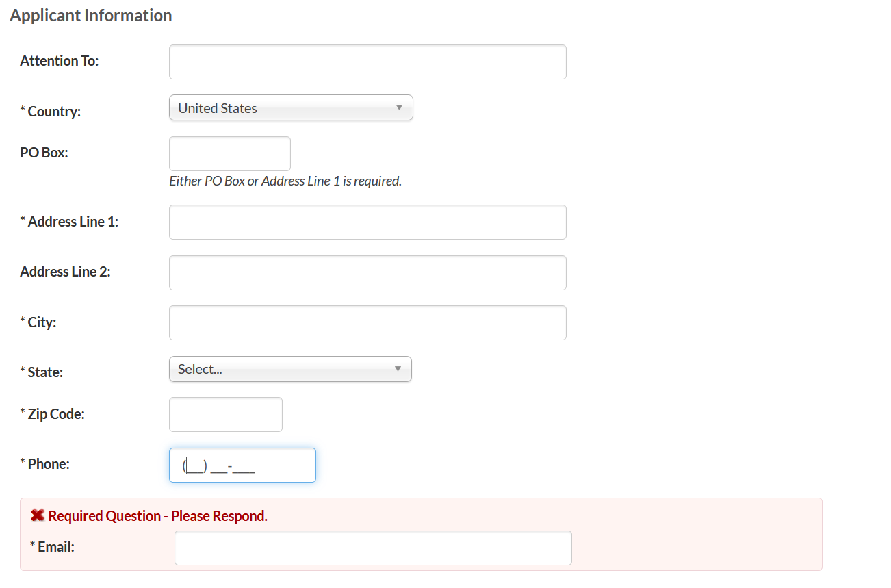Expand the State Select... dropdown

[290, 370]
